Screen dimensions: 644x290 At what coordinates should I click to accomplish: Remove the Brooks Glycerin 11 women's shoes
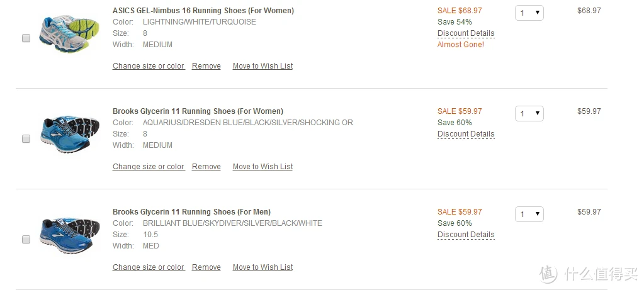click(x=206, y=167)
